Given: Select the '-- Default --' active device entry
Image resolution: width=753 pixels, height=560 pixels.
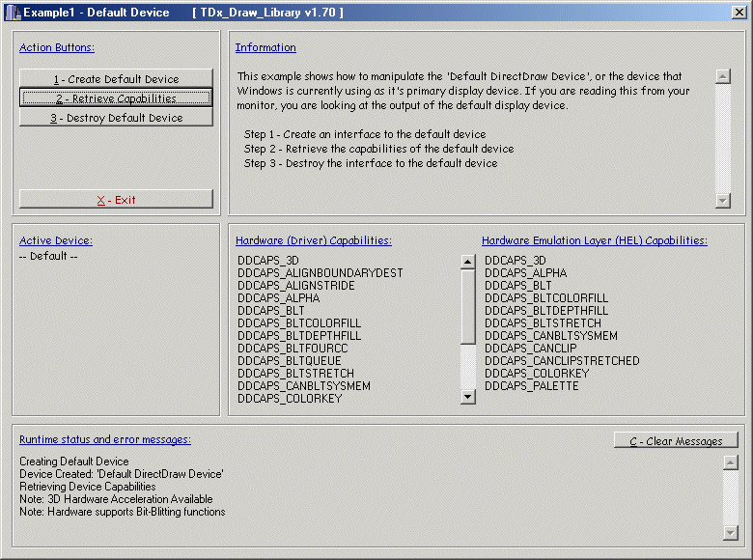Looking at the screenshot, I should (x=48, y=257).
